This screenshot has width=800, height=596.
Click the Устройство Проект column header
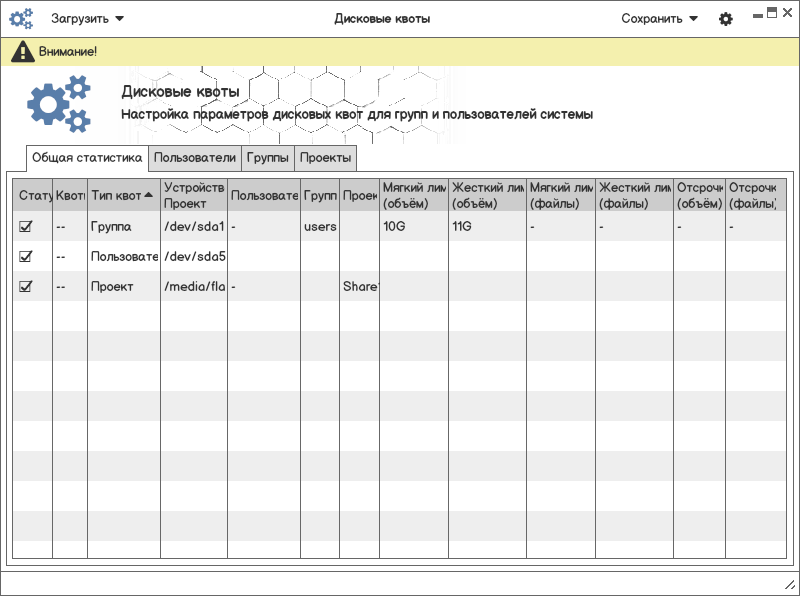point(194,195)
